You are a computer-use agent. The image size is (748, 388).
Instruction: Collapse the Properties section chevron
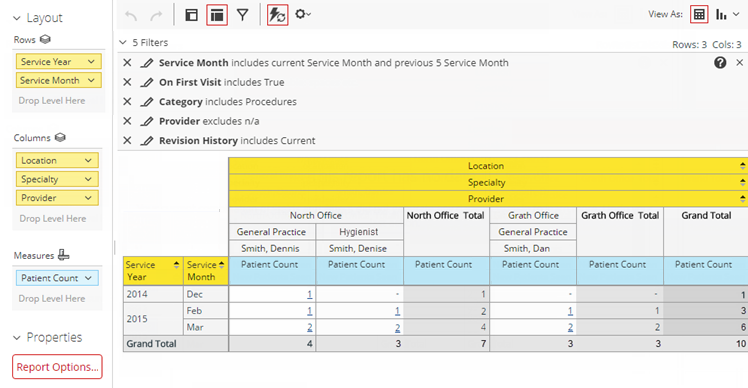pyautogui.click(x=17, y=338)
